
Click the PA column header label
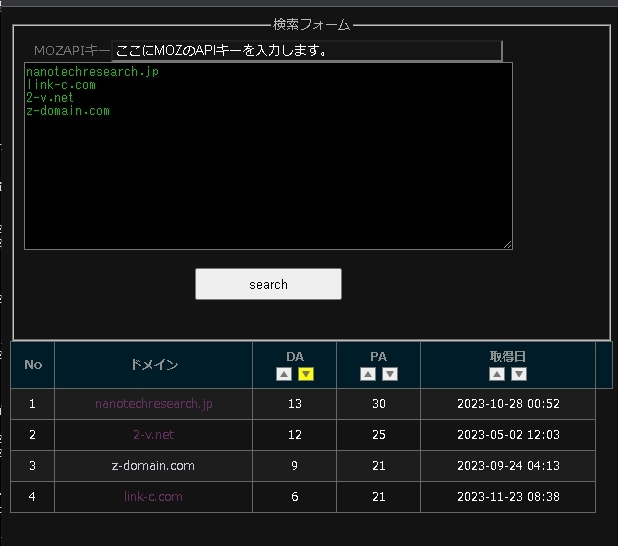pyautogui.click(x=378, y=357)
